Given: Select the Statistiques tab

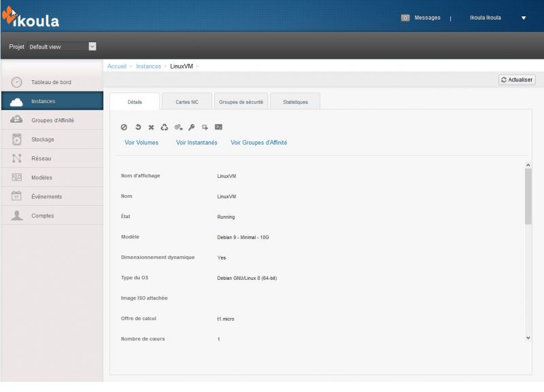Looking at the screenshot, I should point(295,102).
